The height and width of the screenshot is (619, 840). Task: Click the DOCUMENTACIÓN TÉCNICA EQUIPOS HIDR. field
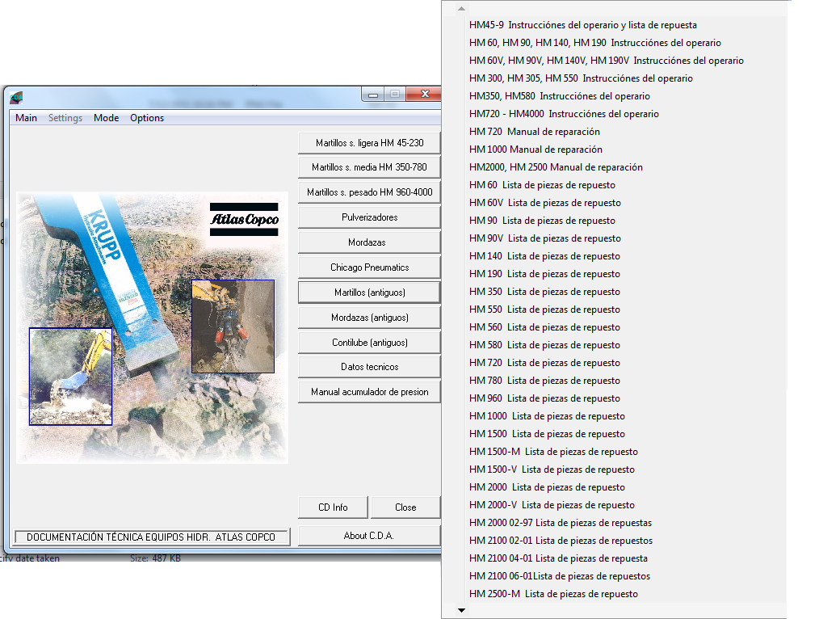pos(152,537)
